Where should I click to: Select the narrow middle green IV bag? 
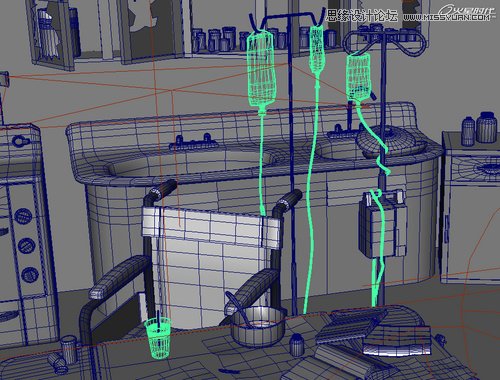coord(317,50)
